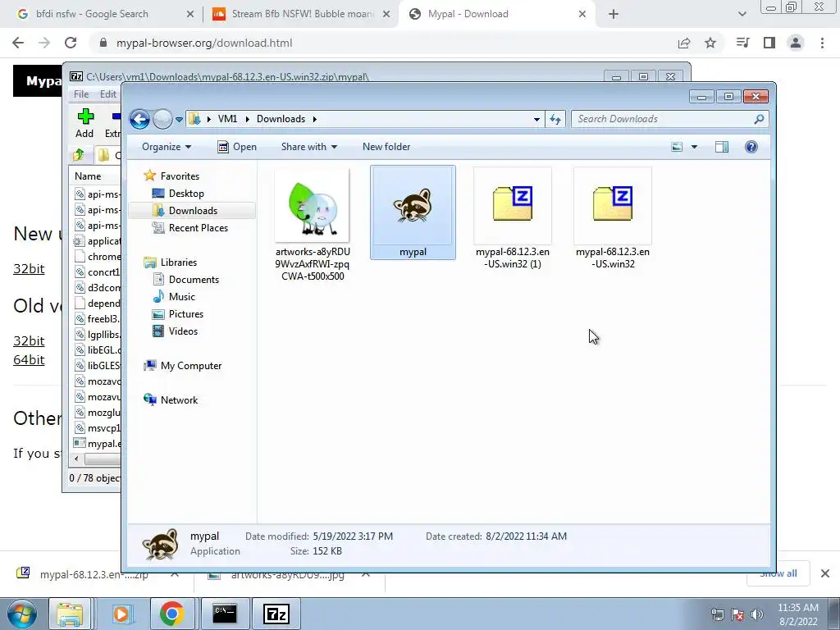Open the Chrome tab search chevron
The image size is (840, 630).
(742, 15)
